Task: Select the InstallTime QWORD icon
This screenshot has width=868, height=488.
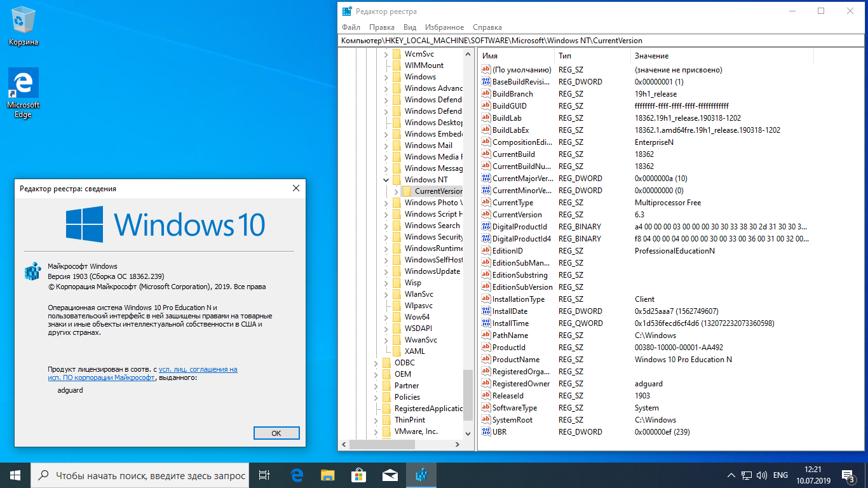Action: tap(486, 323)
